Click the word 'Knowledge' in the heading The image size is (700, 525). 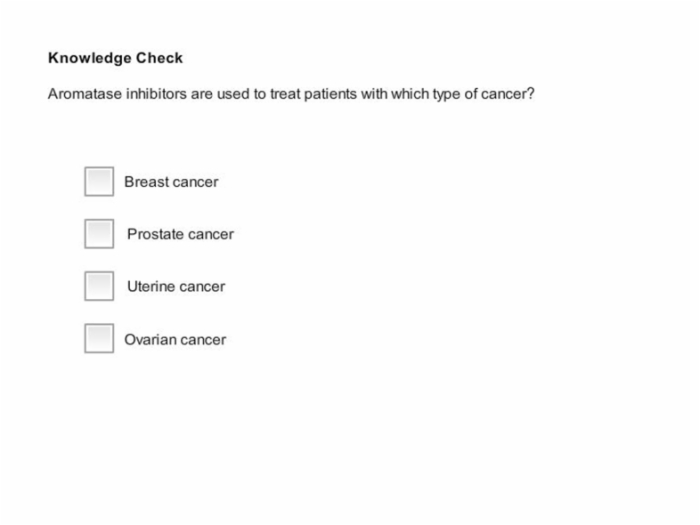tap(90, 58)
